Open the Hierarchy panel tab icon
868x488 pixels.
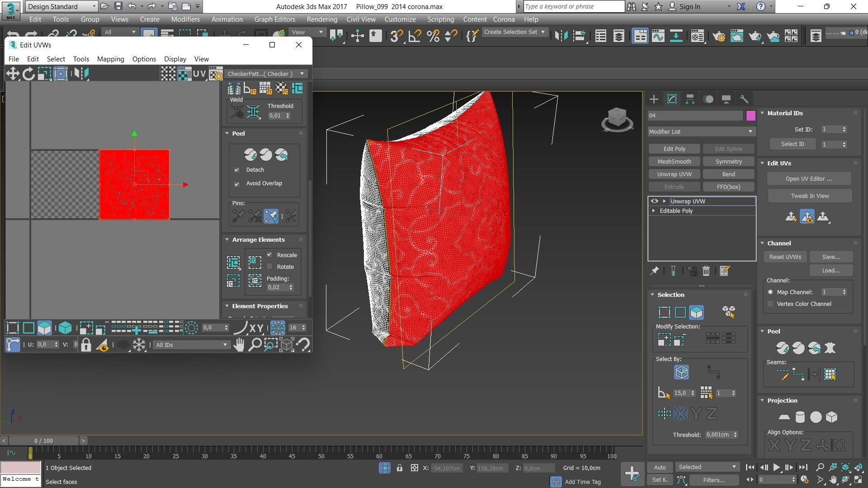(x=690, y=99)
